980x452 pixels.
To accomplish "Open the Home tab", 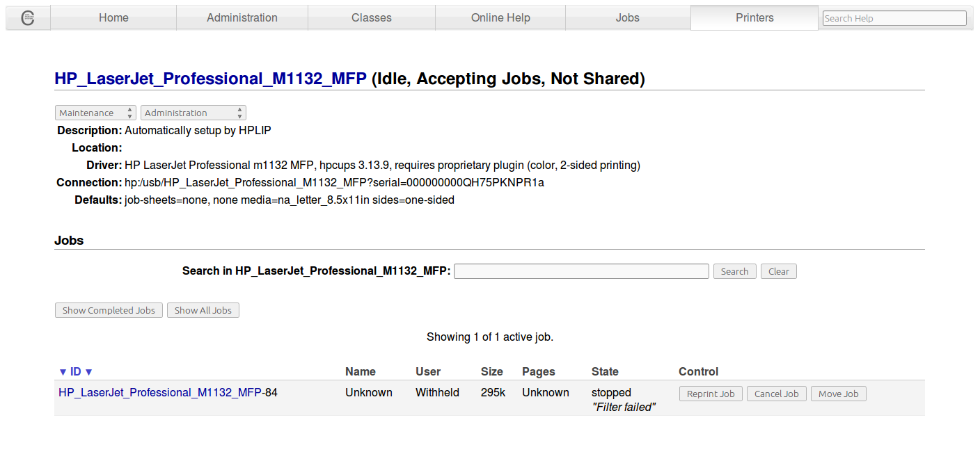I will click(113, 18).
